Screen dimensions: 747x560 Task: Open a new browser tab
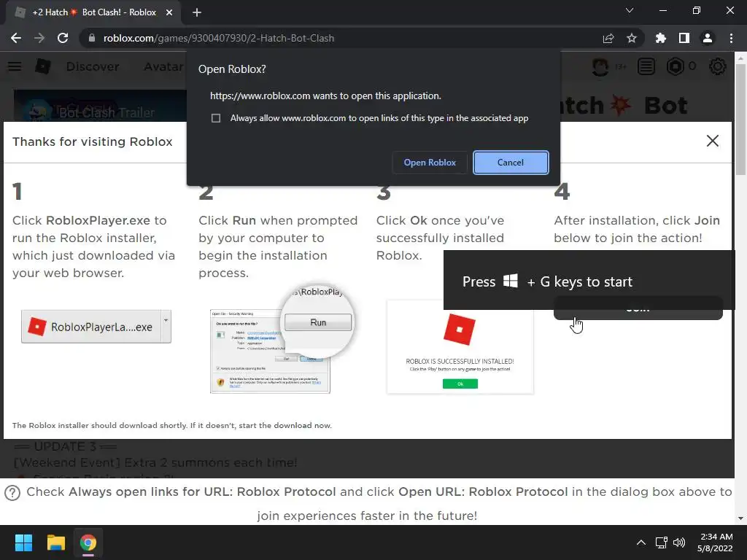point(197,12)
